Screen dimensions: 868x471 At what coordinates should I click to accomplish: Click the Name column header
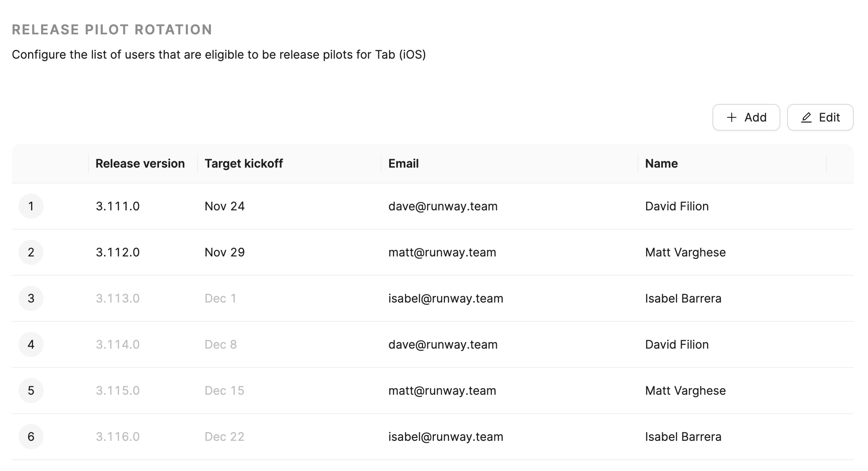[661, 163]
